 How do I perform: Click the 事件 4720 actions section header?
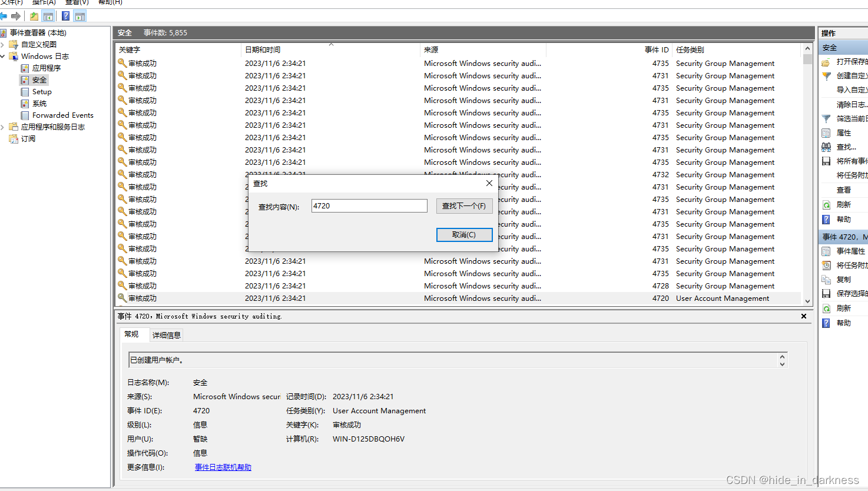pos(843,237)
